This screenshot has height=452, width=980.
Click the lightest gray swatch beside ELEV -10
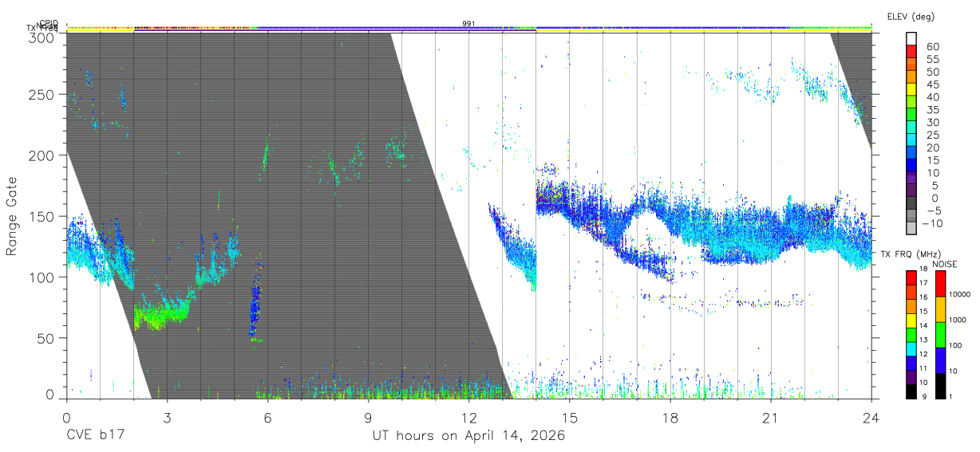point(911,228)
